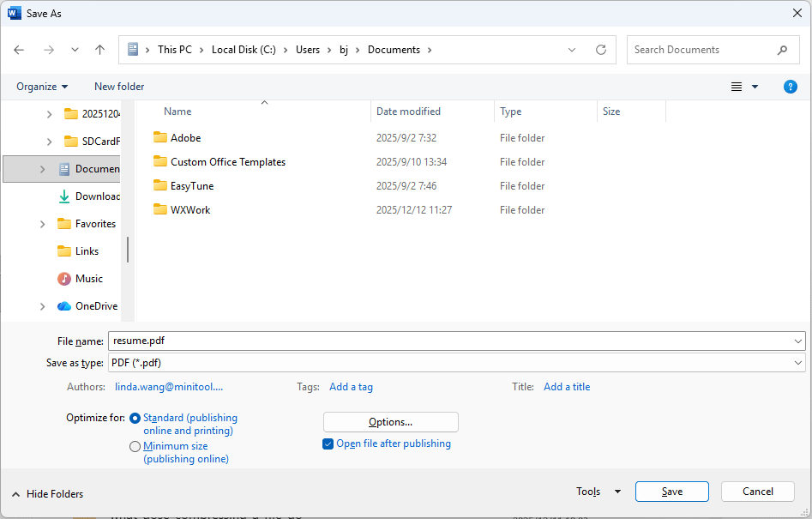Viewport: 812px width, 519px height.
Task: Select the Minimum size optimization option
Action: (x=135, y=446)
